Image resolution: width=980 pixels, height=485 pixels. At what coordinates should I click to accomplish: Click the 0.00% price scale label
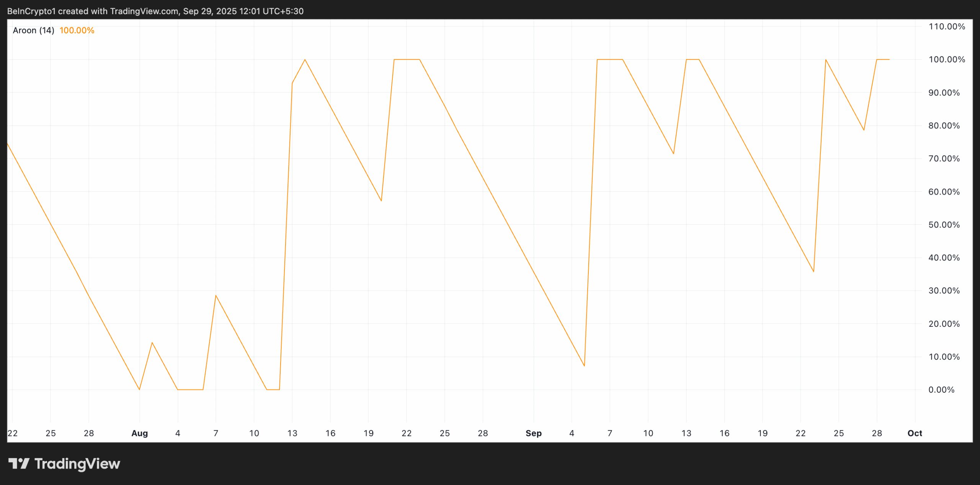[x=941, y=390]
